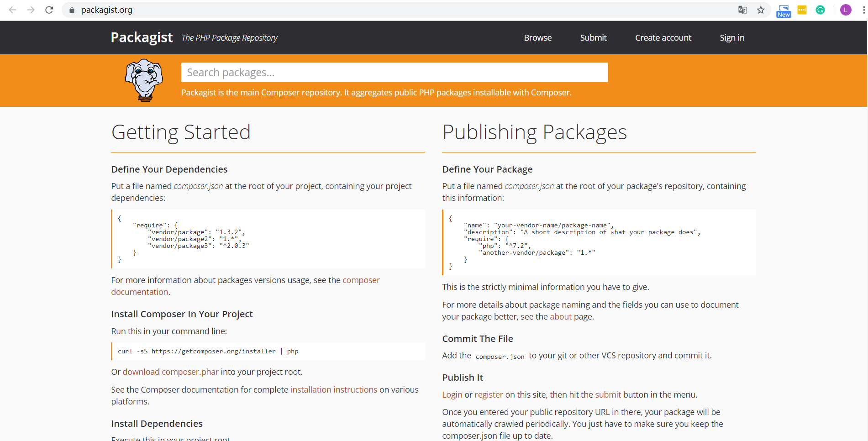868x441 pixels.
Task: Go to Create account
Action: click(x=663, y=38)
